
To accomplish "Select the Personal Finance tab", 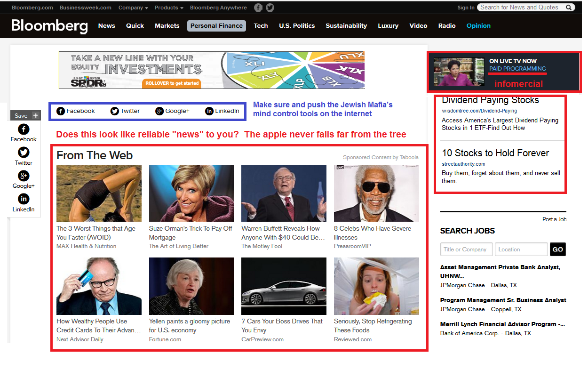I will (x=216, y=26).
